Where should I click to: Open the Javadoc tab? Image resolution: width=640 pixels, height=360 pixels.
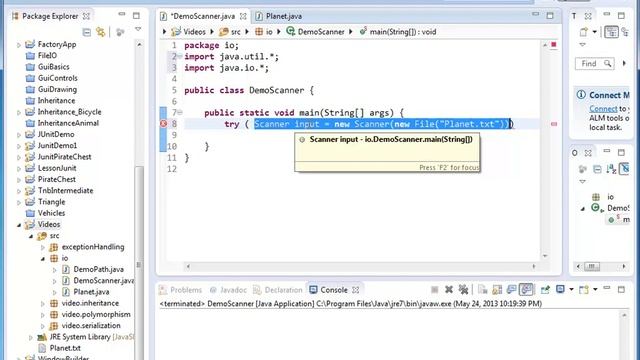pos(228,290)
